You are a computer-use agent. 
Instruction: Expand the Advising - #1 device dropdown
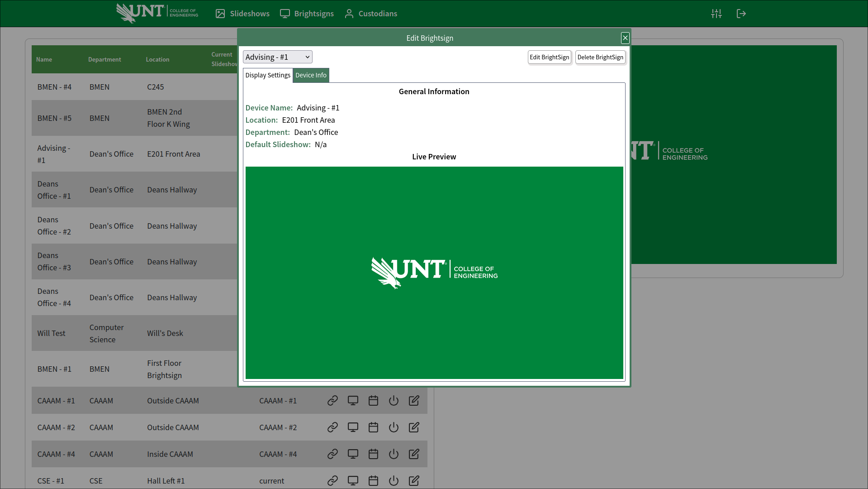278,57
